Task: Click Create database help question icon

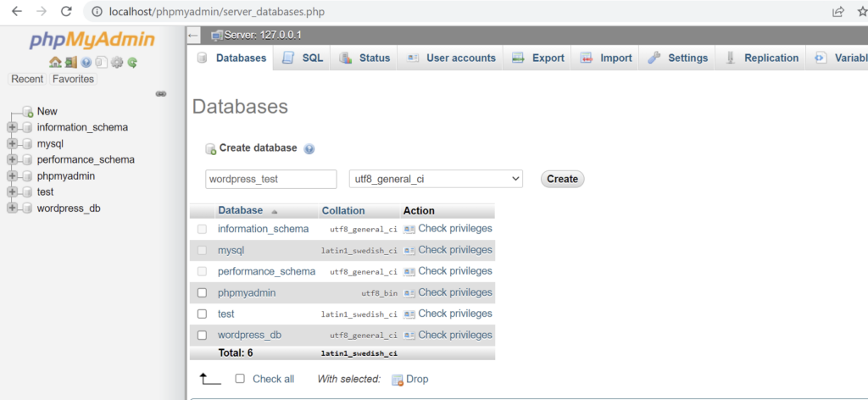Action: (309, 148)
